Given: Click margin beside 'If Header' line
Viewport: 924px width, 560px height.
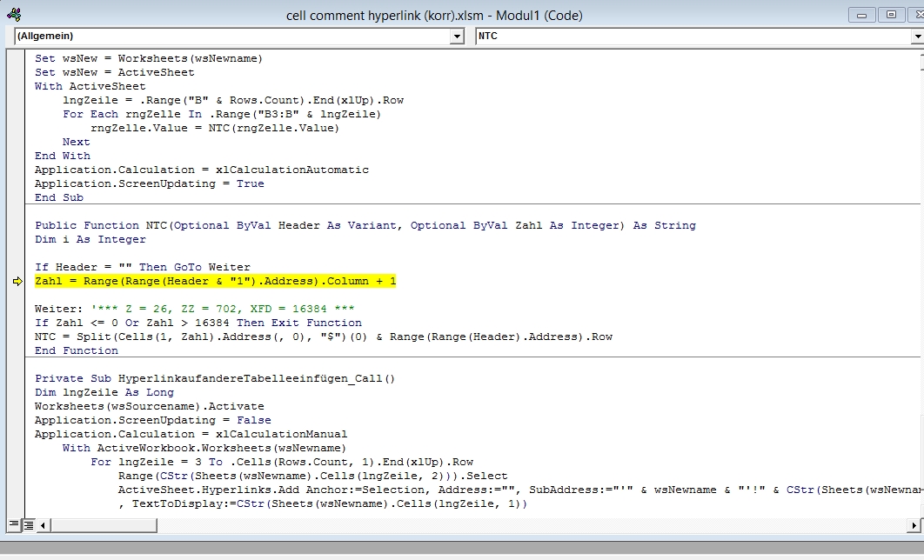Looking at the screenshot, I should tap(18, 268).
